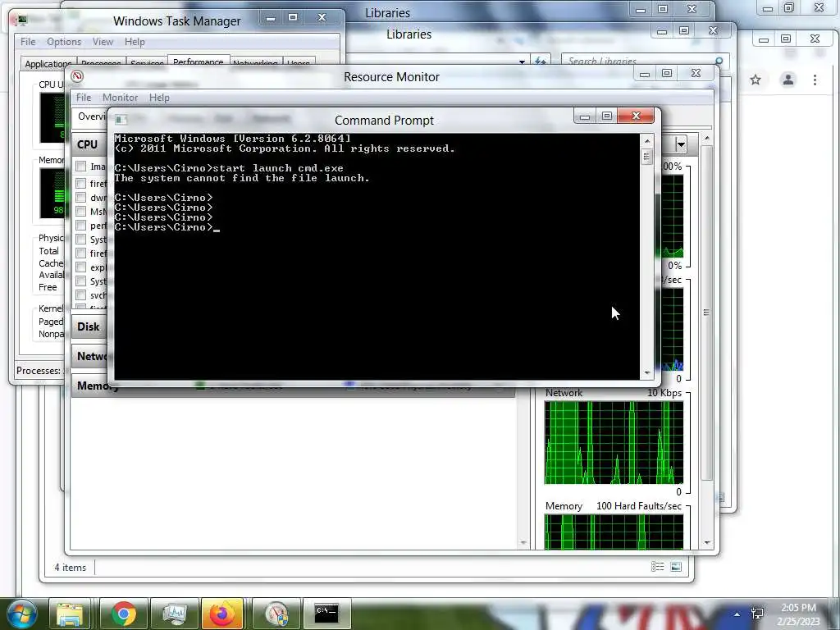Check the first Syst process checkbox
This screenshot has width=840, height=630.
coord(81,239)
